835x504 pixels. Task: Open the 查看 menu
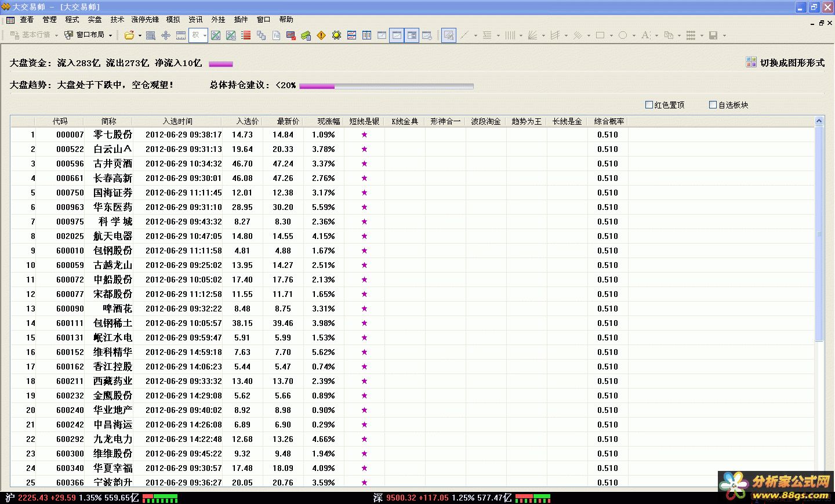click(x=27, y=20)
